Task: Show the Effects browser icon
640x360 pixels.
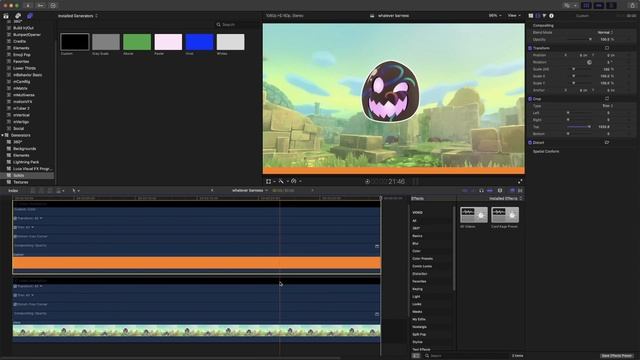Action: (512, 191)
